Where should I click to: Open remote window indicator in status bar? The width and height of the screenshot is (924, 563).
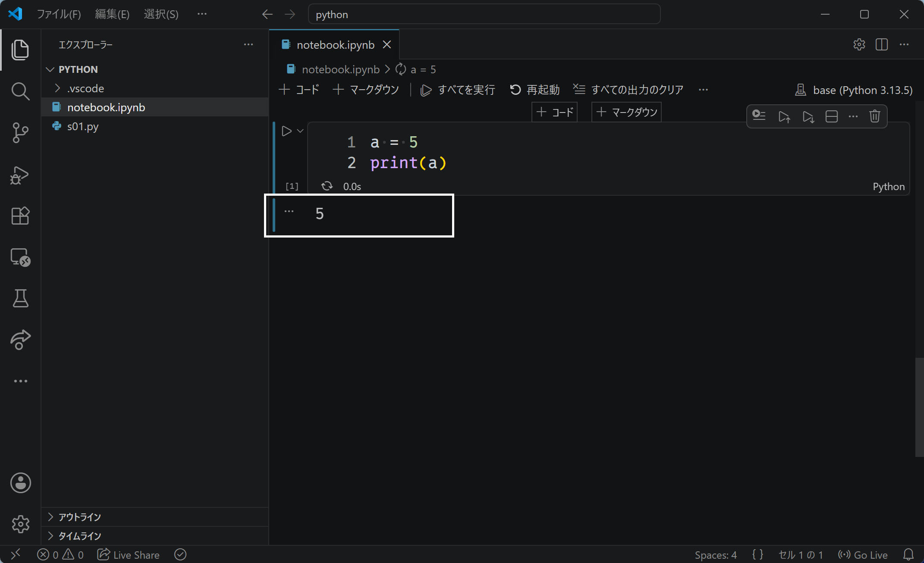pyautogui.click(x=15, y=554)
